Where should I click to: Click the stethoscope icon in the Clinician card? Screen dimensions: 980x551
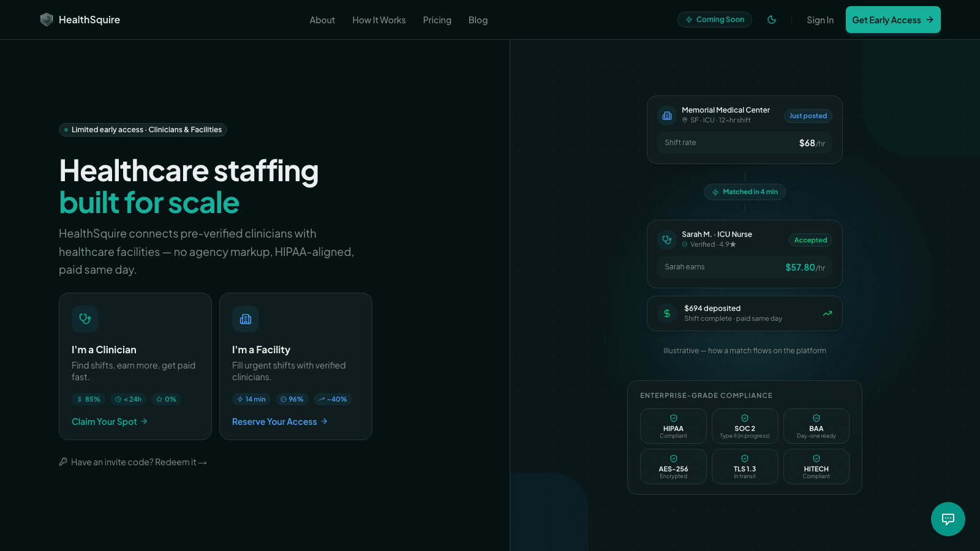pos(85,319)
